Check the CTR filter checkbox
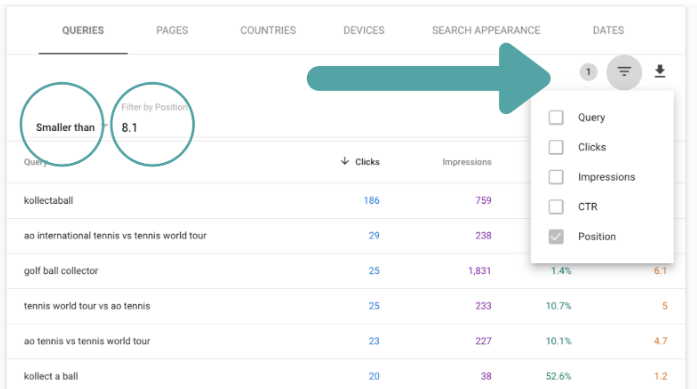697x389 pixels. pos(556,207)
